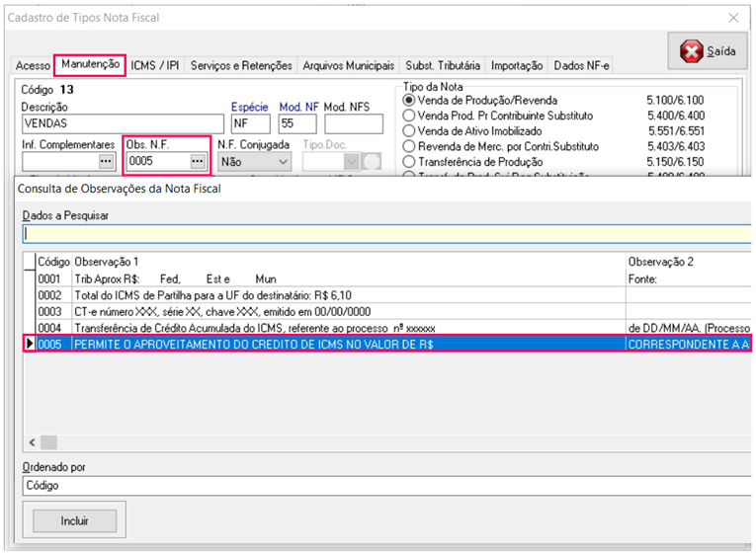
Task: Select Revenda de Merc. por Contri.Substituto
Action: [409, 146]
